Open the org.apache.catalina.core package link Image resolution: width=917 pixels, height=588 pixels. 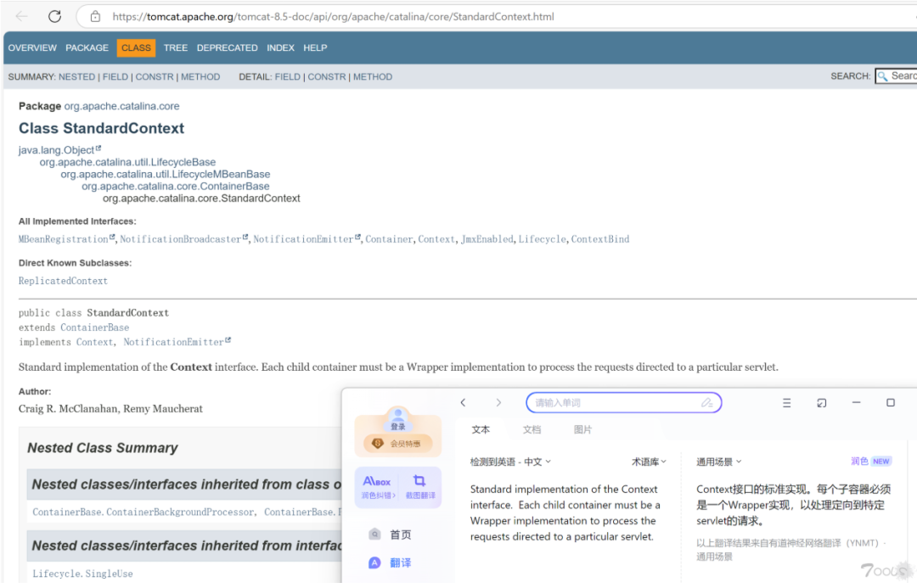point(121,106)
